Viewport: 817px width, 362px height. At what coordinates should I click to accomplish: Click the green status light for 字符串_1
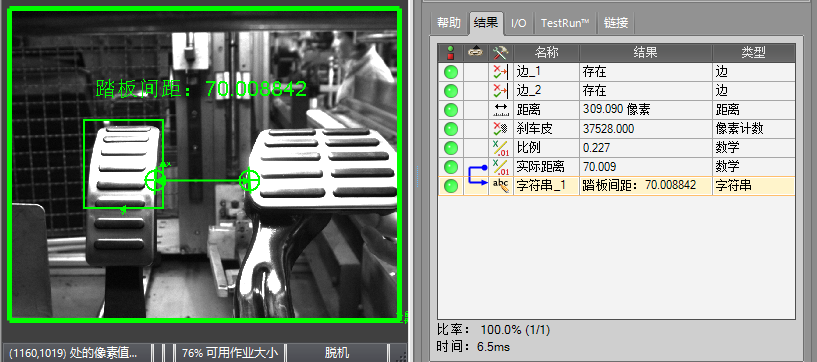pos(451,185)
